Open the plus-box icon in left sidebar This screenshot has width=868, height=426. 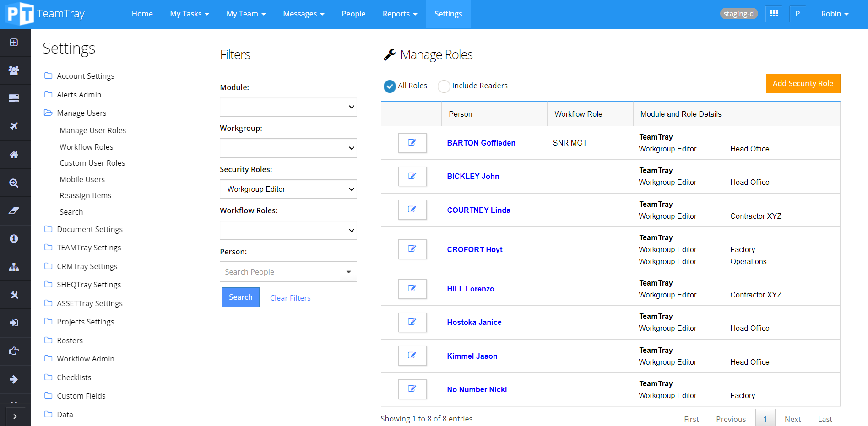pos(14,43)
